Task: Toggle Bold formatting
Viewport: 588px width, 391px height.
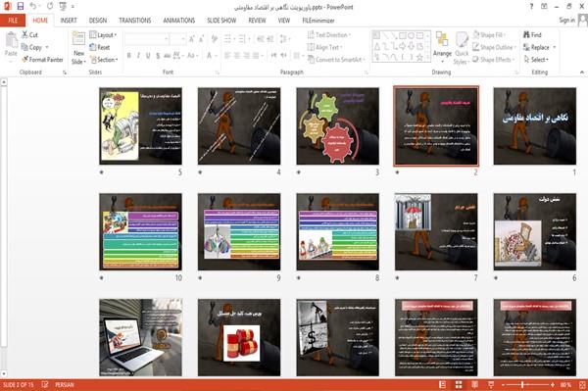Action: [129, 56]
